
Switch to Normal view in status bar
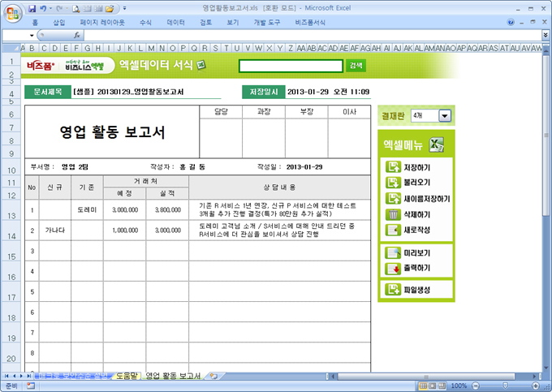pyautogui.click(x=424, y=386)
